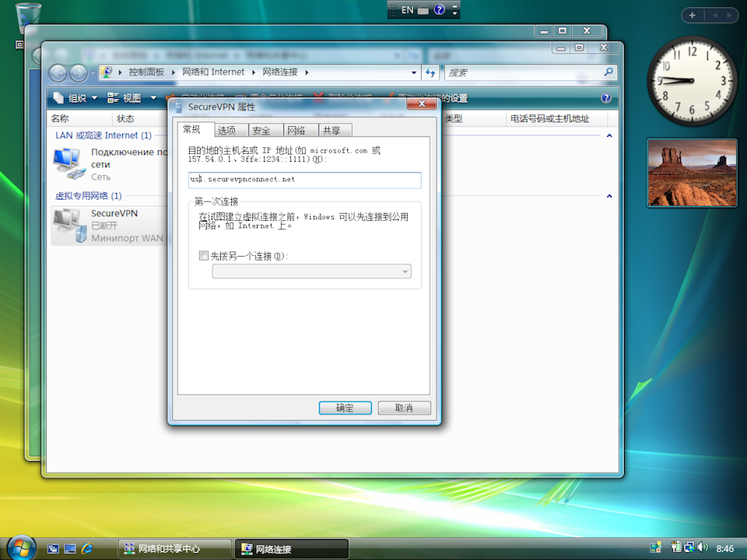Screen dimensions: 747x560
Task: Click the sidebar previous gadgets arrow
Action: coord(714,16)
